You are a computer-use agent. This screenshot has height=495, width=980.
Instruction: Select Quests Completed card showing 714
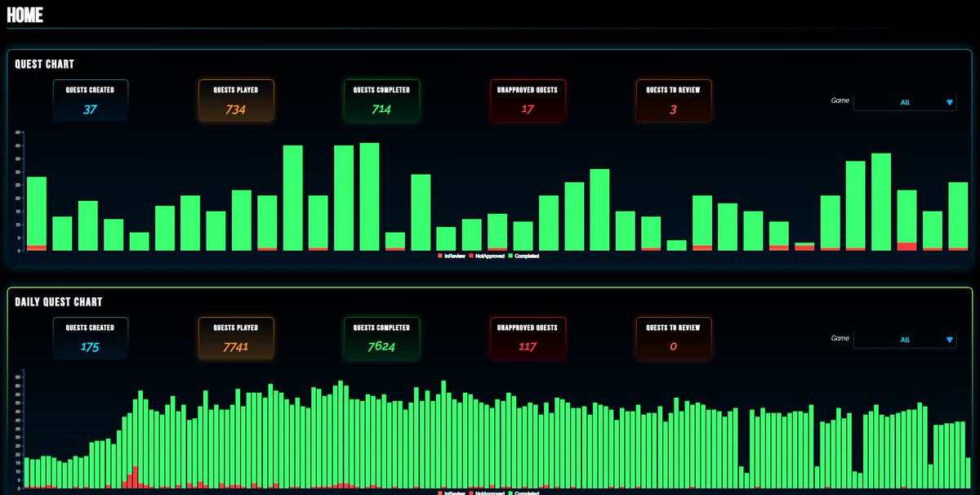tap(381, 100)
